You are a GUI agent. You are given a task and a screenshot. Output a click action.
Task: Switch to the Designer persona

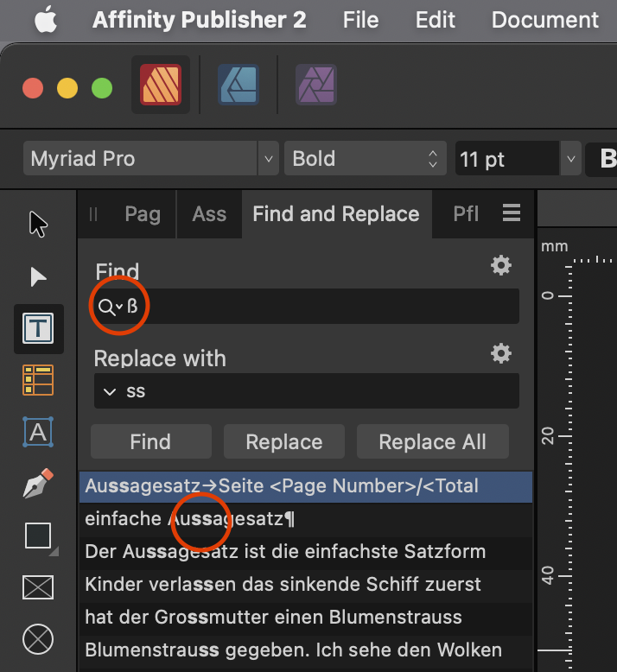pyautogui.click(x=239, y=85)
